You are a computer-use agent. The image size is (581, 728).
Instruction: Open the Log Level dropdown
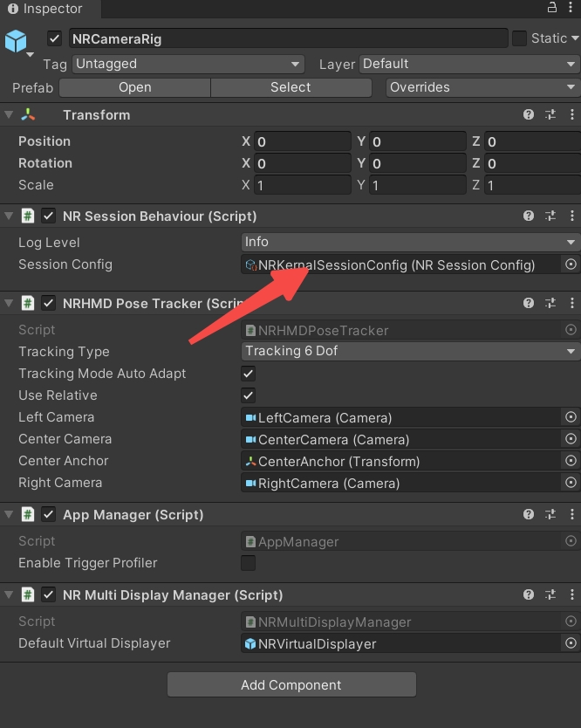pyautogui.click(x=410, y=242)
